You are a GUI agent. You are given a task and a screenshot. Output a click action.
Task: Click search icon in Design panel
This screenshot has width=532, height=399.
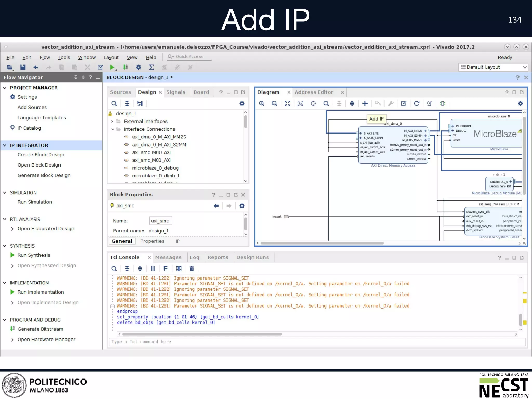point(114,103)
